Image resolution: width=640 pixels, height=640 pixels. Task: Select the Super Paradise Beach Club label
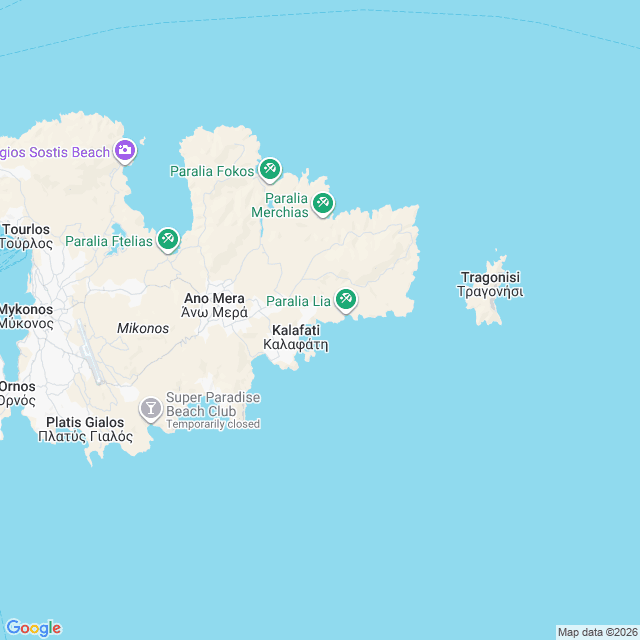(x=213, y=404)
